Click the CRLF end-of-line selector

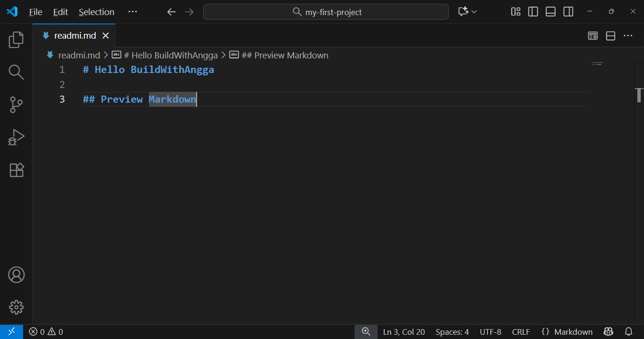point(520,332)
